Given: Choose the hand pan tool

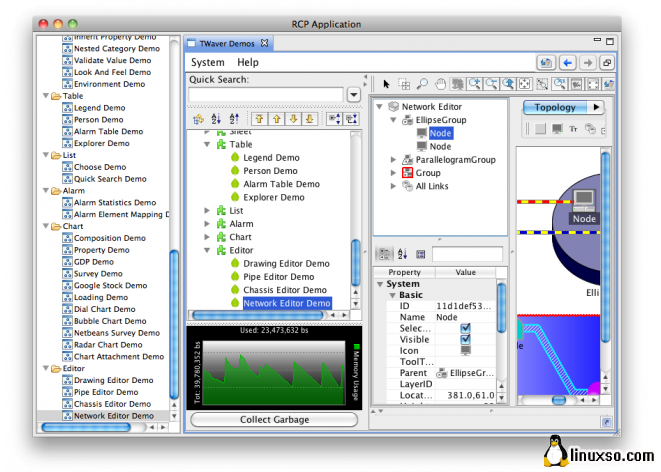Looking at the screenshot, I should (440, 84).
